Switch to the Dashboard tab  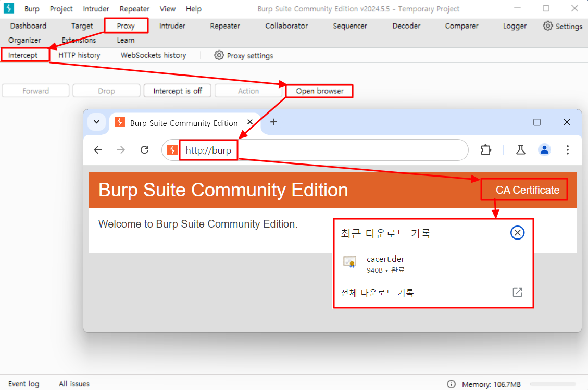[x=28, y=26]
